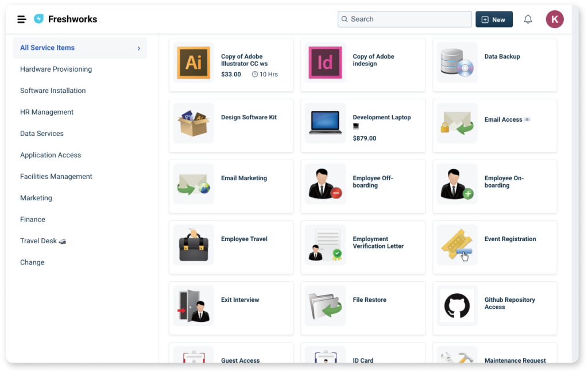The width and height of the screenshot is (588, 373).
Task: Click the $33.00 price text
Action: pyautogui.click(x=231, y=74)
